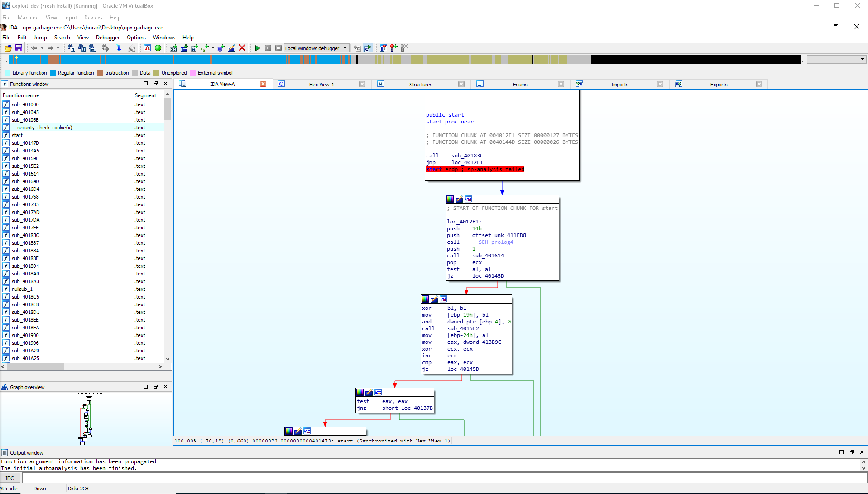This screenshot has width=868, height=494.
Task: Click the blue down-arrow toolbar icon
Action: (x=119, y=48)
